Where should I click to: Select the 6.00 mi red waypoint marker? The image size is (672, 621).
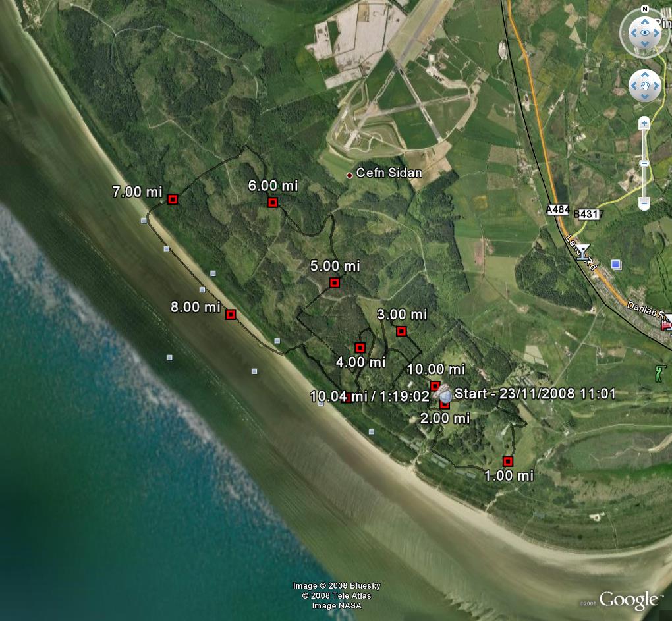(272, 202)
